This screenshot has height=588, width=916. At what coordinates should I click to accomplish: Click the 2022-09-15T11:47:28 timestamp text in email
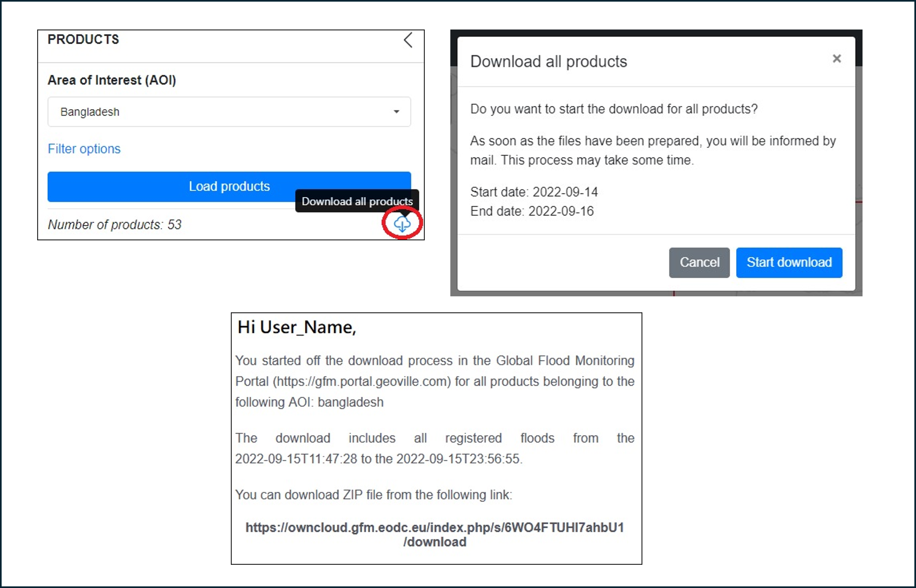pyautogui.click(x=296, y=459)
